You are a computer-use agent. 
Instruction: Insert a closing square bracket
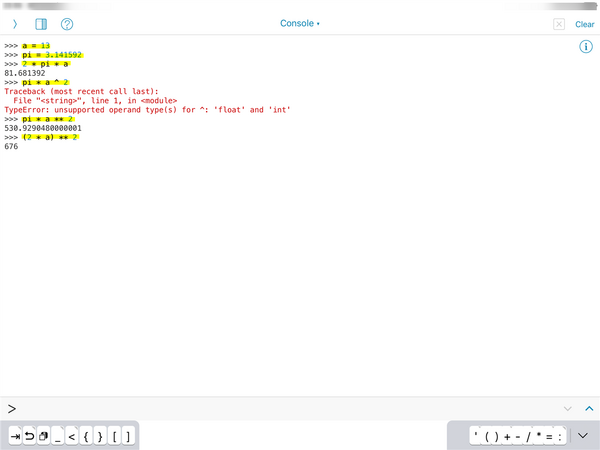pyautogui.click(x=128, y=437)
